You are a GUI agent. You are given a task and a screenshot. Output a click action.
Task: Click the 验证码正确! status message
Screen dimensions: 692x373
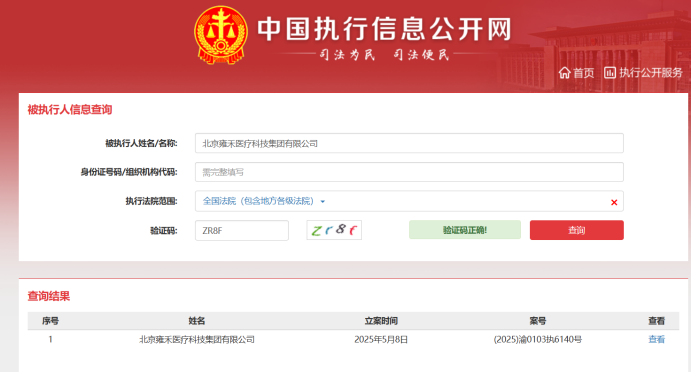point(465,230)
